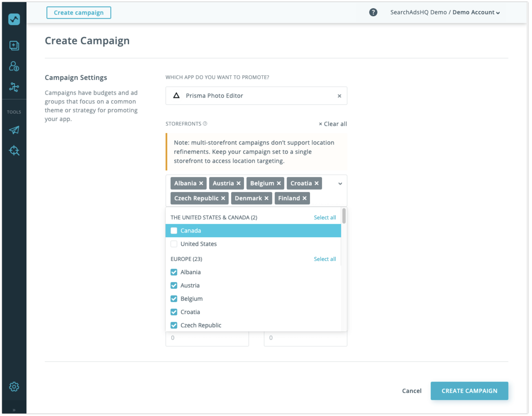This screenshot has width=532, height=416.
Task: Toggle the United States storefront checkbox
Action: [174, 244]
